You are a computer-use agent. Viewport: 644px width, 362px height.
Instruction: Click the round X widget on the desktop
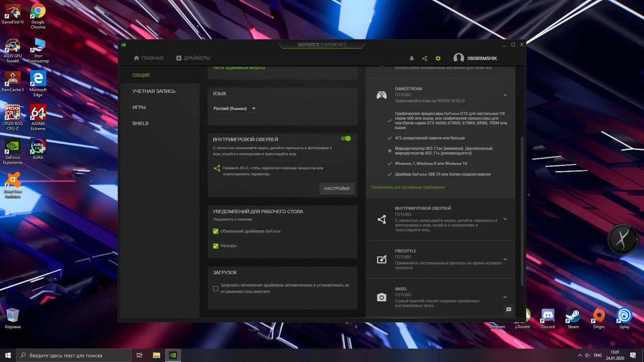[x=623, y=239]
